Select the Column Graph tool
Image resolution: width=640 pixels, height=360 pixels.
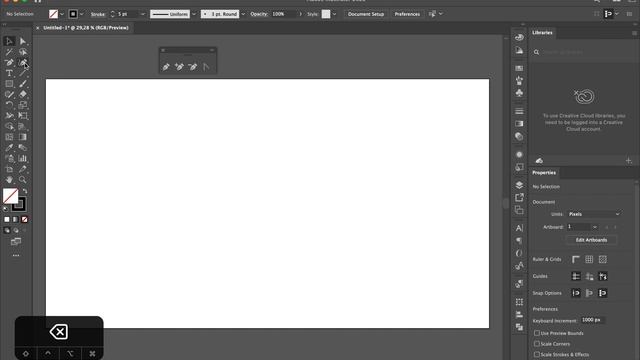click(23, 158)
